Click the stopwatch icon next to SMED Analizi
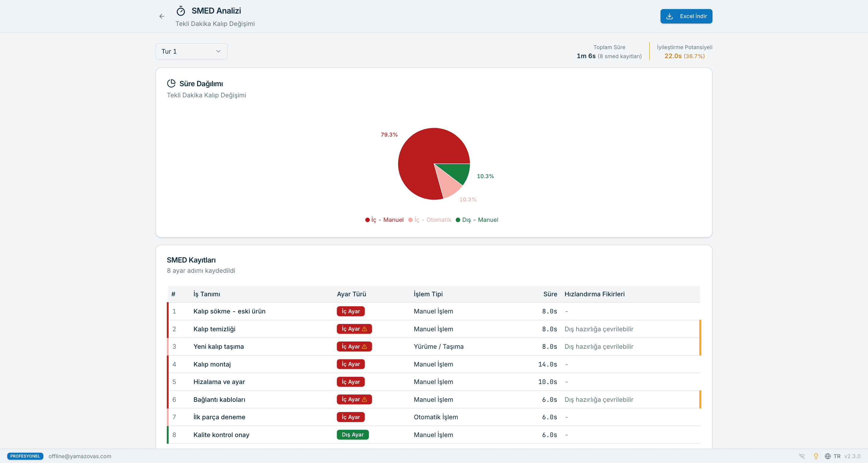Image resolution: width=868 pixels, height=463 pixels. tap(181, 11)
